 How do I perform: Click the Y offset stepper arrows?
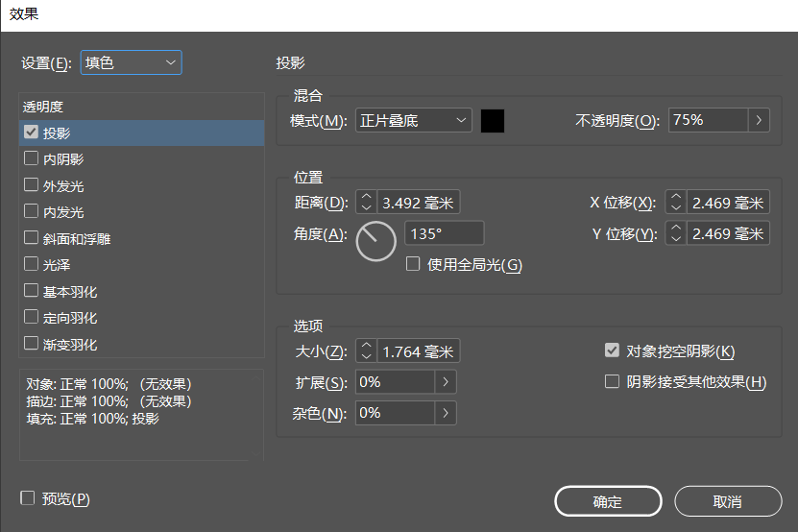[x=676, y=233]
